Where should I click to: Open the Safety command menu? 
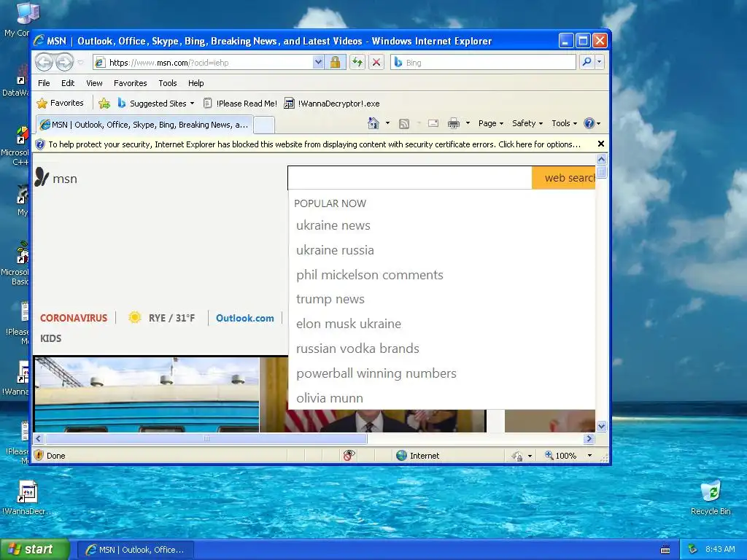coord(527,123)
